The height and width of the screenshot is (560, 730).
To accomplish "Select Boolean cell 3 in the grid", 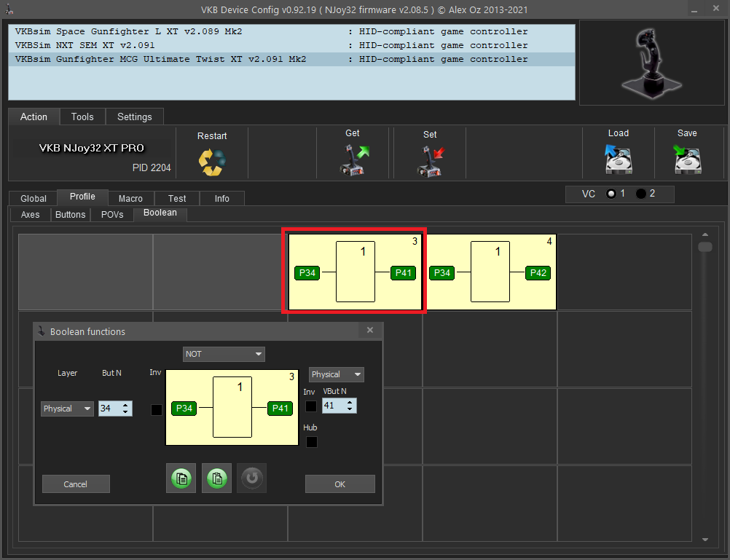I will (355, 272).
